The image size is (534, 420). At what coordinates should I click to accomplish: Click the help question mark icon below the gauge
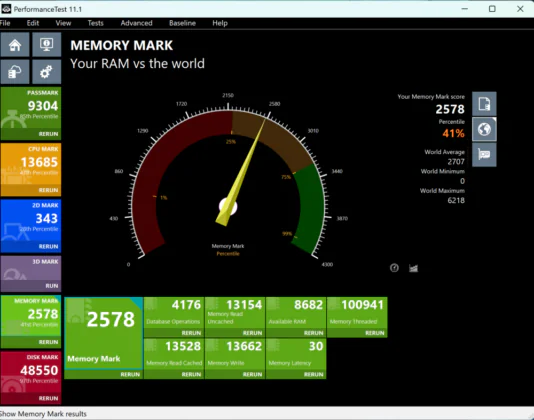point(394,268)
